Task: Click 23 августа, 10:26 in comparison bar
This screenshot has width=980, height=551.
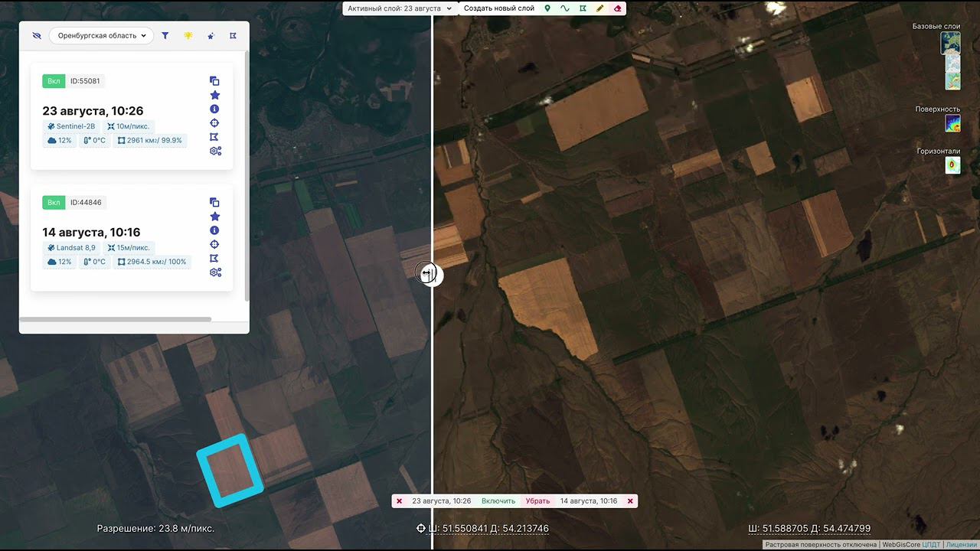Action: click(442, 501)
